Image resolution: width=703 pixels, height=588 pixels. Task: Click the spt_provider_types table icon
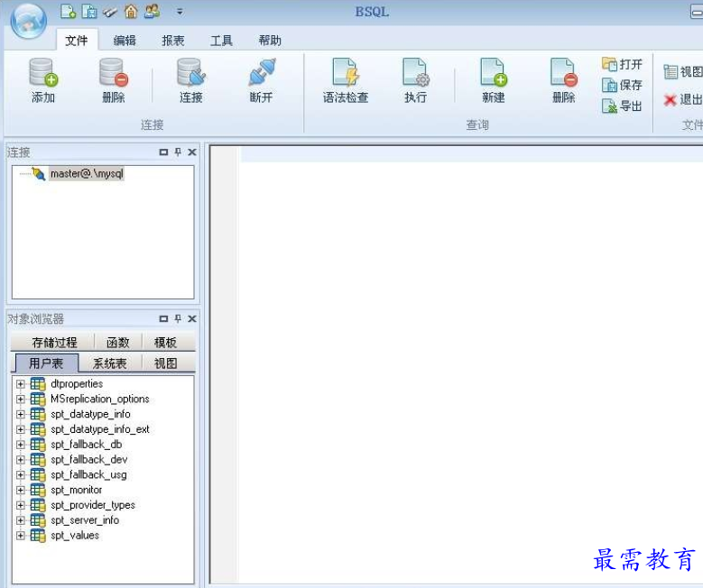pos(38,505)
